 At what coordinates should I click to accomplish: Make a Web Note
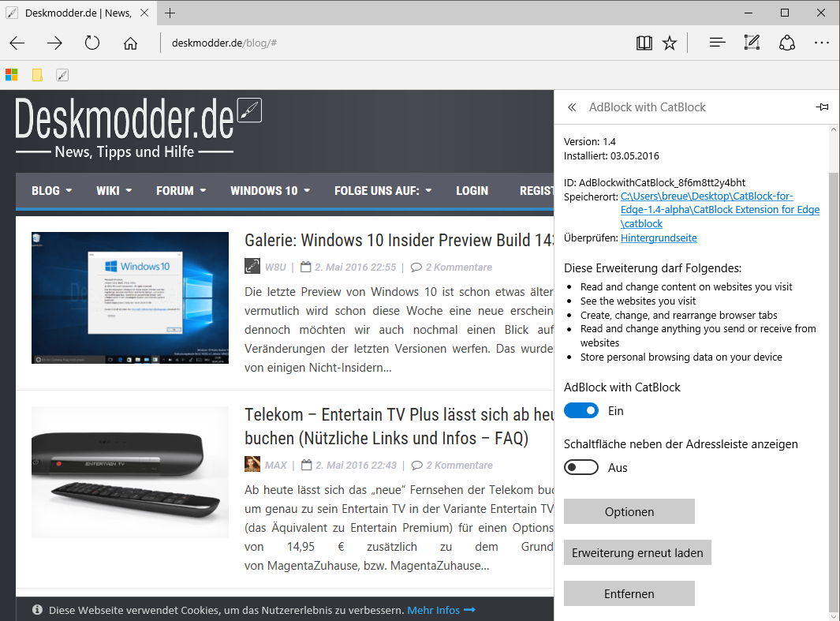pyautogui.click(x=752, y=43)
